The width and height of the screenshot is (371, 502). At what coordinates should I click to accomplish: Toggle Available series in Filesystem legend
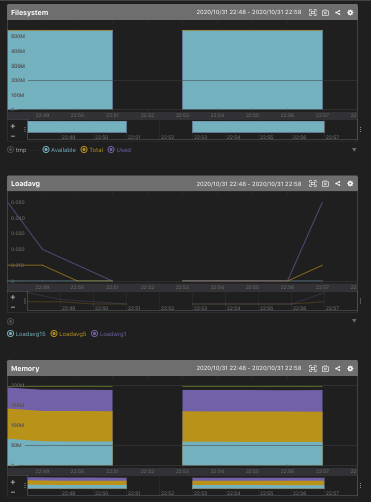click(x=59, y=150)
